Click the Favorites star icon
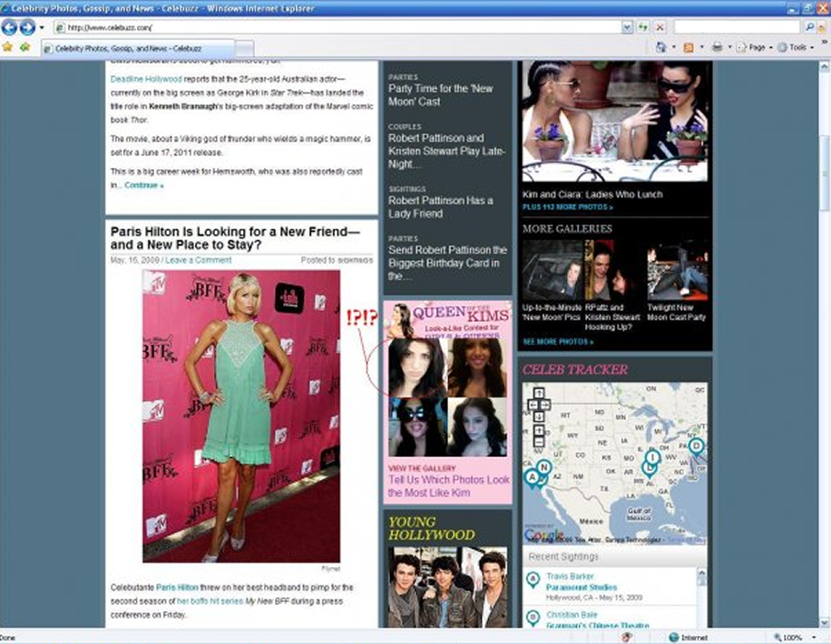 tap(7, 46)
